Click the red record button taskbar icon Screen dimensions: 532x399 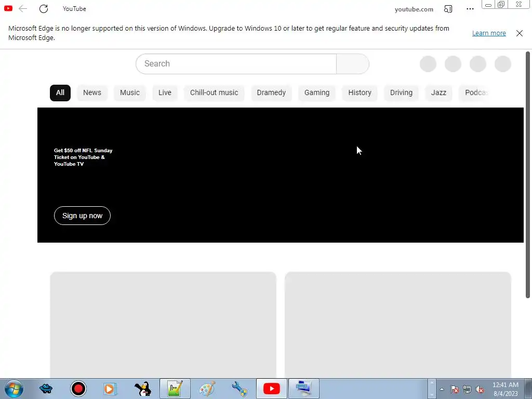[x=78, y=389]
